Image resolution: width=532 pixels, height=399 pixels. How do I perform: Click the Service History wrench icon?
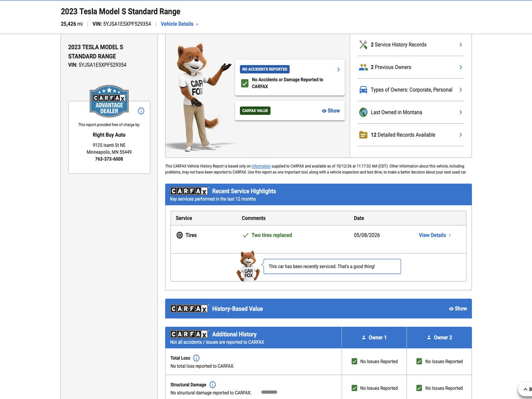tap(363, 44)
